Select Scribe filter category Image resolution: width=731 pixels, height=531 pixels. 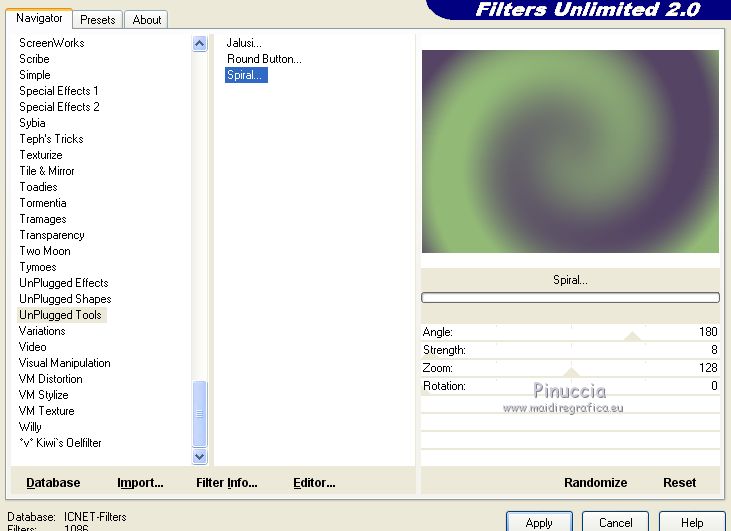click(x=34, y=59)
